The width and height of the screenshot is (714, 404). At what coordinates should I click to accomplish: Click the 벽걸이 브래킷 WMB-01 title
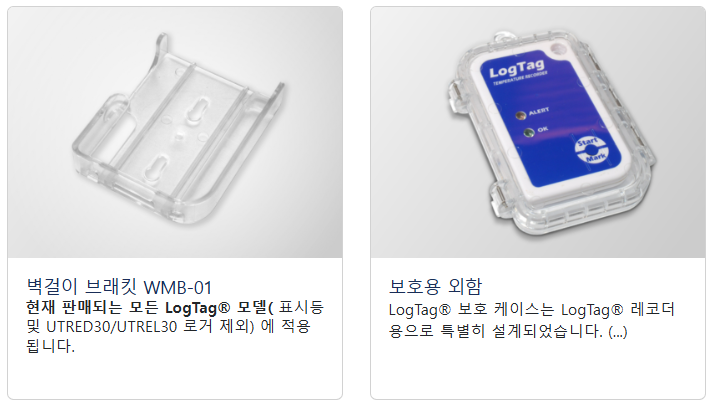pyautogui.click(x=119, y=287)
